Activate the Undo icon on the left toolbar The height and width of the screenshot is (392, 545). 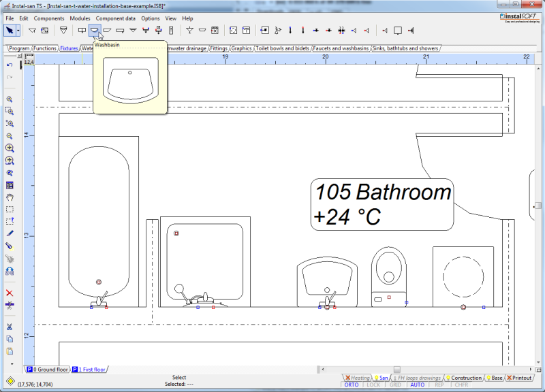(x=9, y=63)
